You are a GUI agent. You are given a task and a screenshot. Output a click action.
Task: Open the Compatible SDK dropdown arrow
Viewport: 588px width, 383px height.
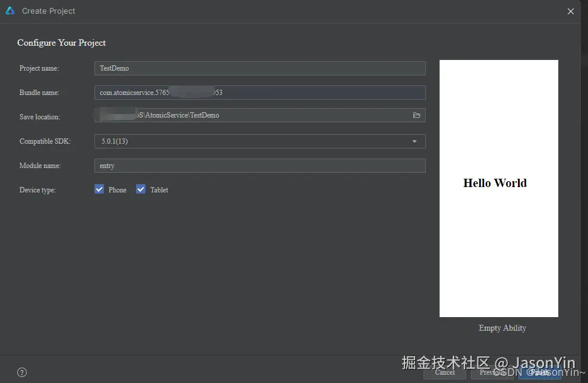coord(416,141)
